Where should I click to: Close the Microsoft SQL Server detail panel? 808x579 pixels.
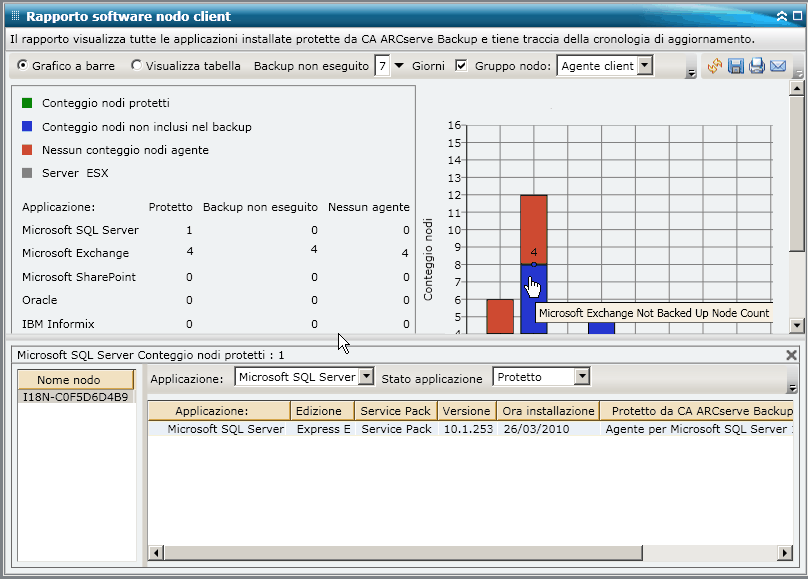(793, 355)
